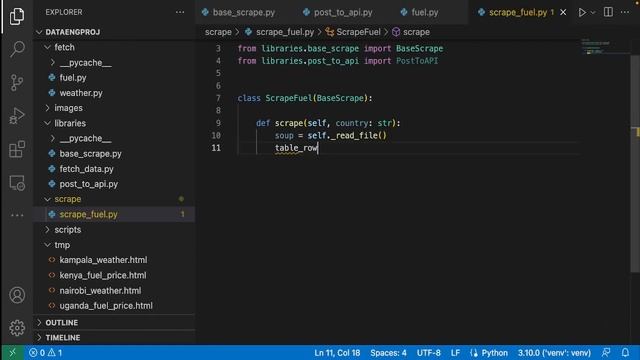Viewport: 640px width, 360px height.
Task: Open the run options dropdown arrow
Action: (593, 12)
